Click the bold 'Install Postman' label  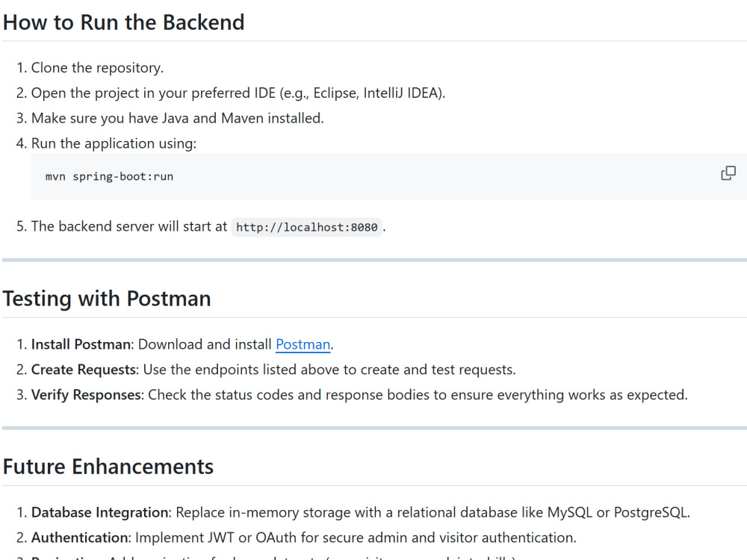pos(81,344)
